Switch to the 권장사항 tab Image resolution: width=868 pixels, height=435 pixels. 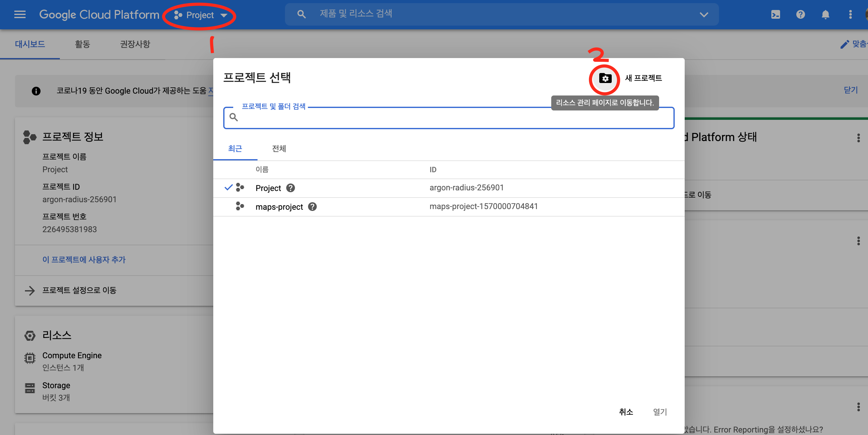(135, 44)
